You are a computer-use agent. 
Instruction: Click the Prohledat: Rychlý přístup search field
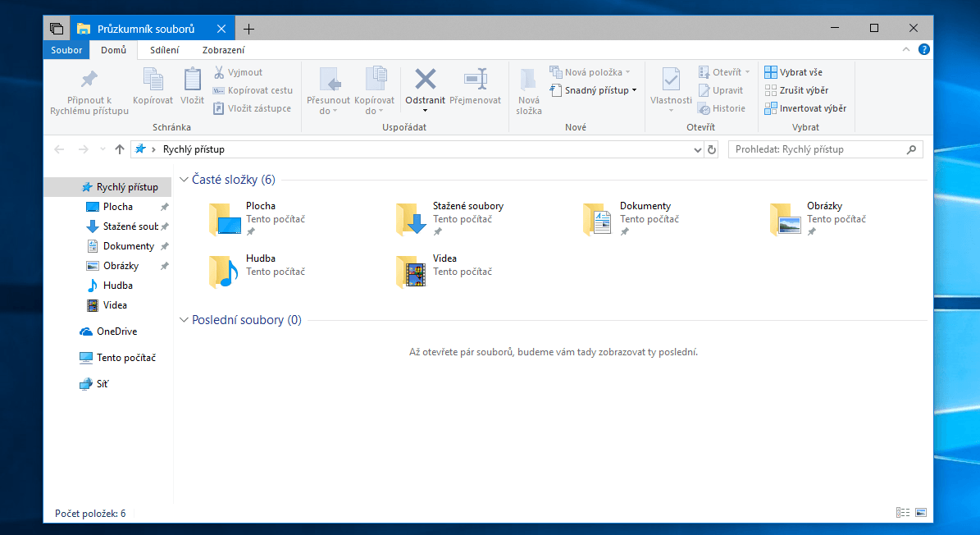click(x=817, y=149)
